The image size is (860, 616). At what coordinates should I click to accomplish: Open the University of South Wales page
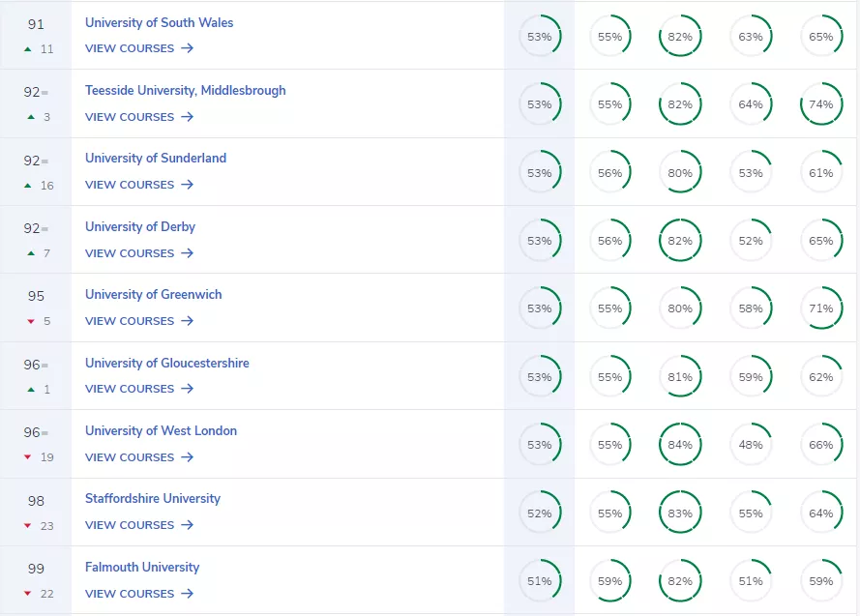point(159,22)
